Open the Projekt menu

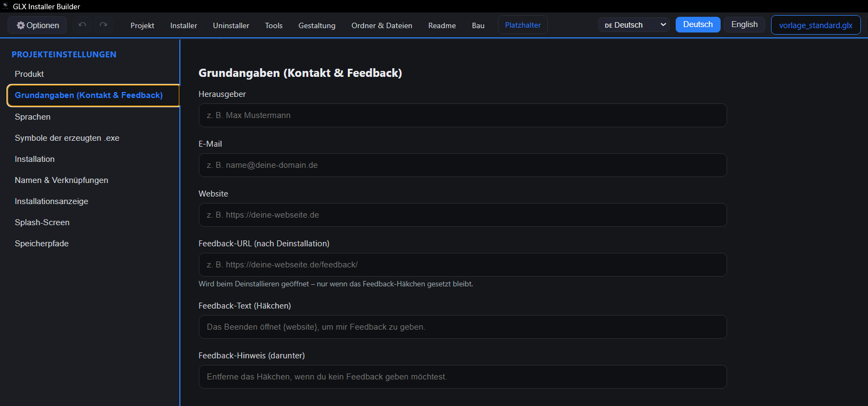pos(142,25)
